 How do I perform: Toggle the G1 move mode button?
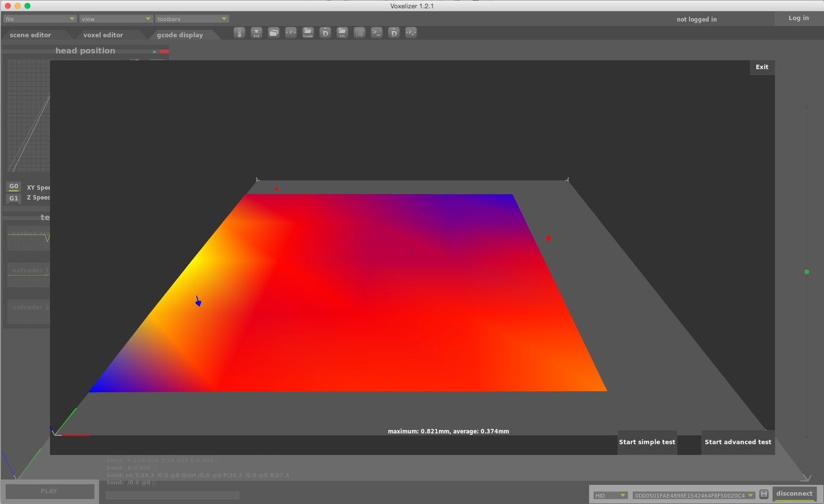(x=14, y=198)
